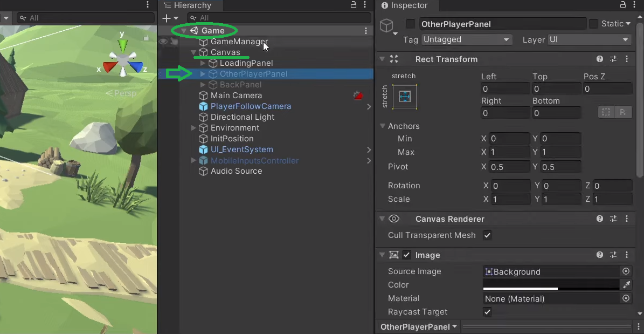This screenshot has width=644, height=334.
Task: Open Rect Transform component menu
Action: tap(627, 59)
